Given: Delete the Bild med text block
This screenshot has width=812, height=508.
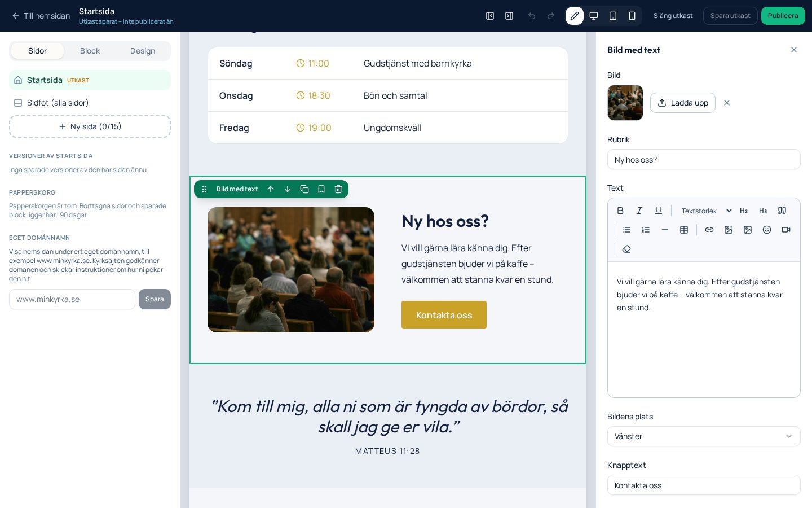Looking at the screenshot, I should [338, 189].
